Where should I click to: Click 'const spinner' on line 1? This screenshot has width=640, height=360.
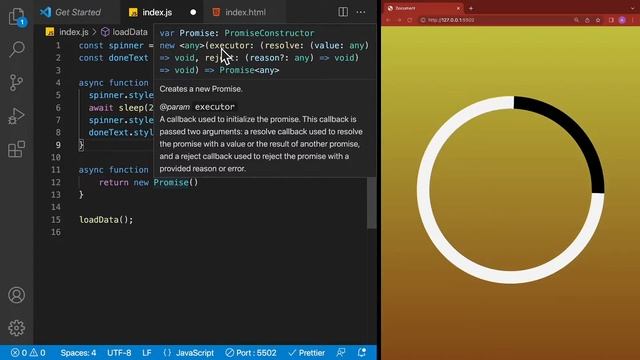(111, 45)
